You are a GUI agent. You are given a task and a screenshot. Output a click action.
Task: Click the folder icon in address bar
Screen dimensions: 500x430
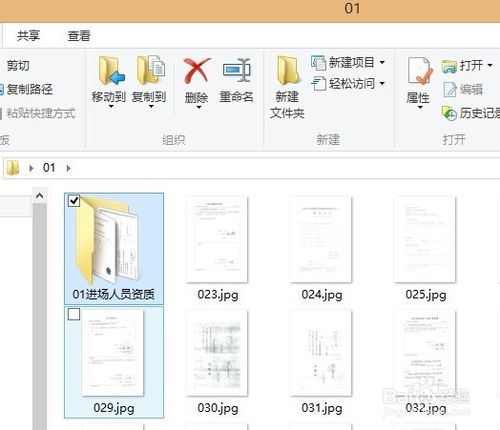coord(13,168)
